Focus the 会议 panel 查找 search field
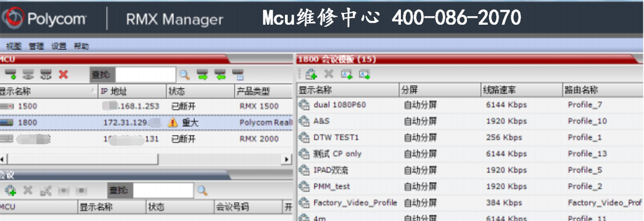The height and width of the screenshot is (221, 644). click(x=163, y=190)
